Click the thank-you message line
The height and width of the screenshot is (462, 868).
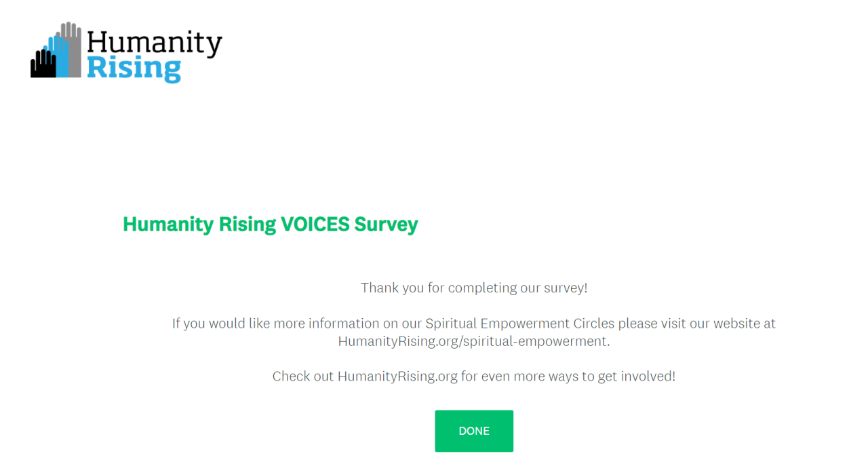[473, 288]
